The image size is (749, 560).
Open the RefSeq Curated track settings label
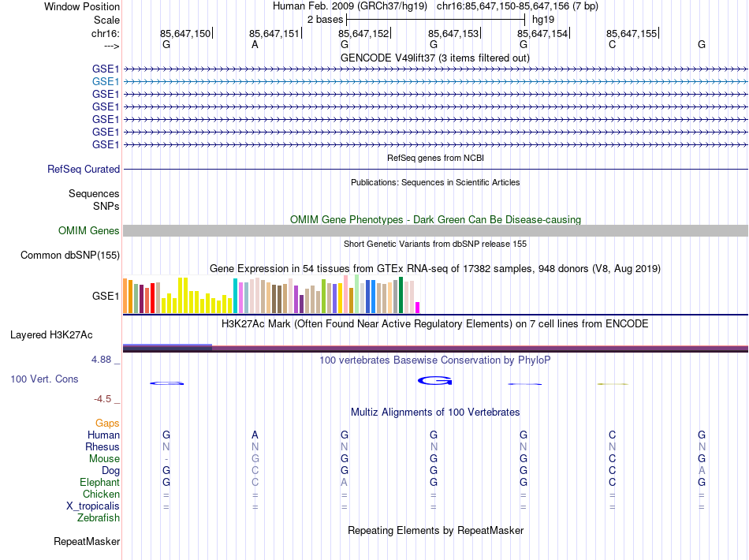[84, 169]
